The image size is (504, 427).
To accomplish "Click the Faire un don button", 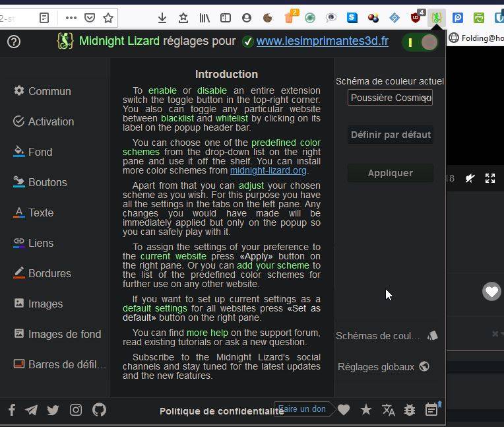I will click(304, 409).
